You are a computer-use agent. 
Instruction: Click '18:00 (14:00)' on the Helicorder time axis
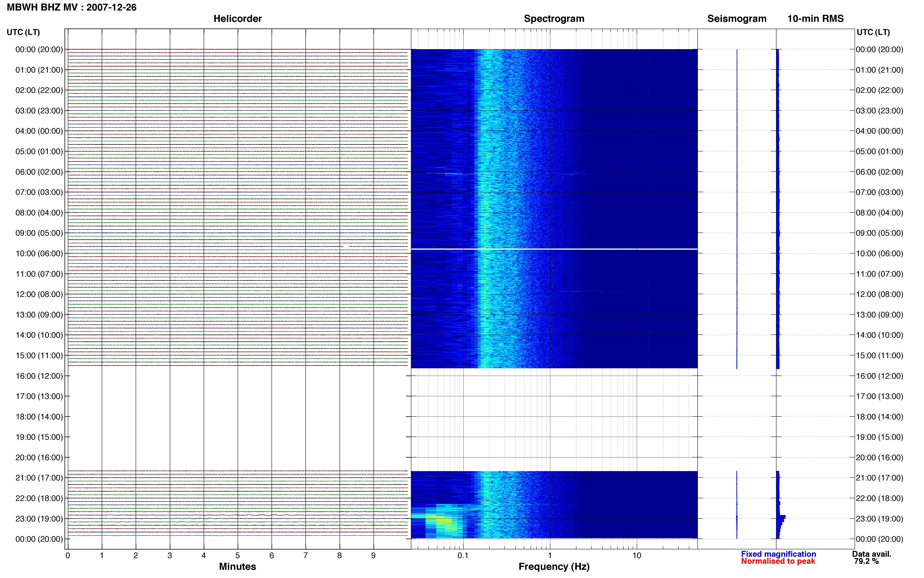pos(39,417)
